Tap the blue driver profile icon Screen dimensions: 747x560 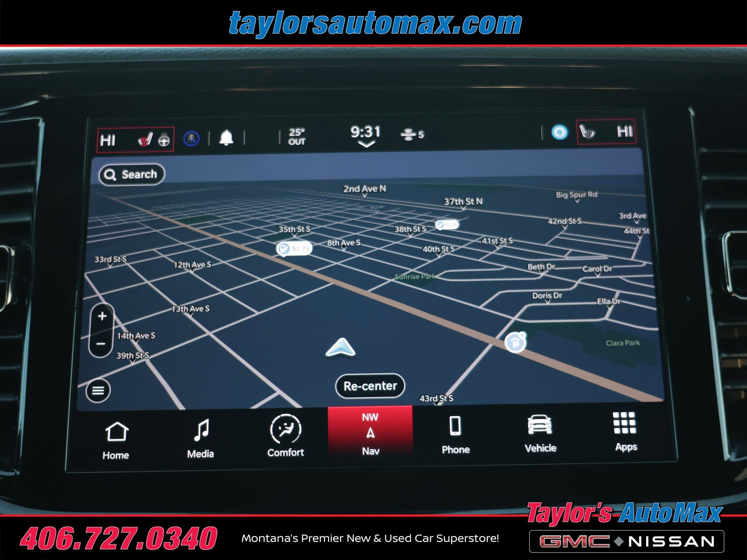[192, 138]
